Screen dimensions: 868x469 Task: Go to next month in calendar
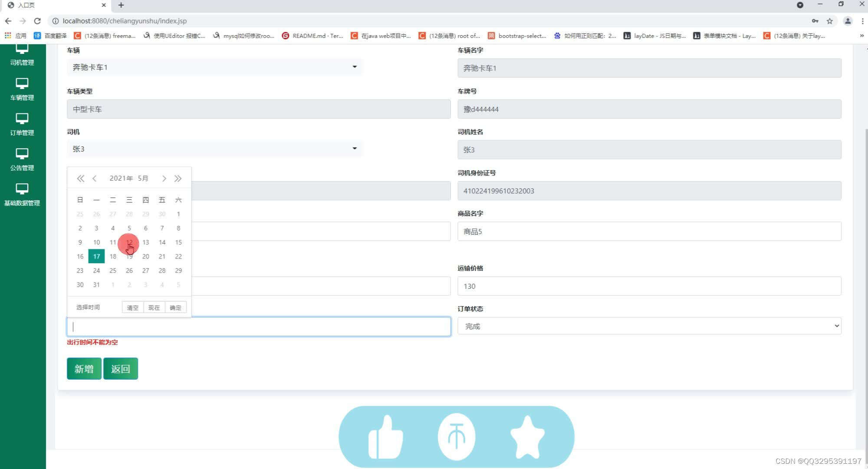point(164,178)
